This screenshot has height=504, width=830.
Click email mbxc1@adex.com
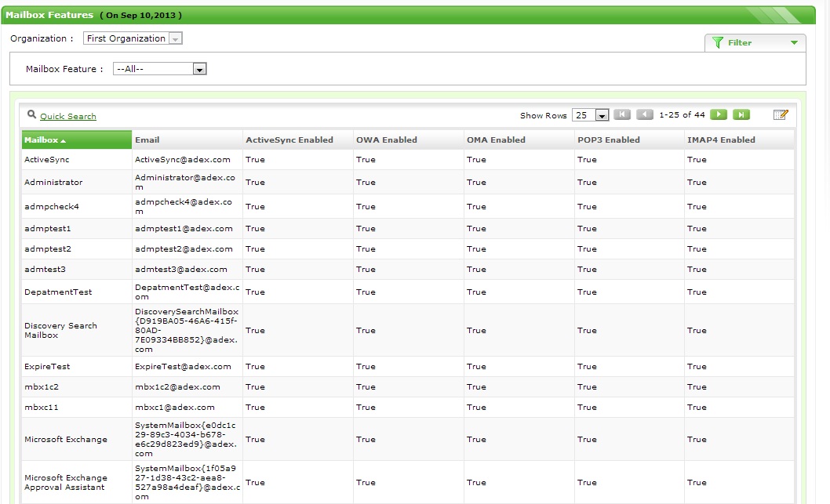click(175, 408)
